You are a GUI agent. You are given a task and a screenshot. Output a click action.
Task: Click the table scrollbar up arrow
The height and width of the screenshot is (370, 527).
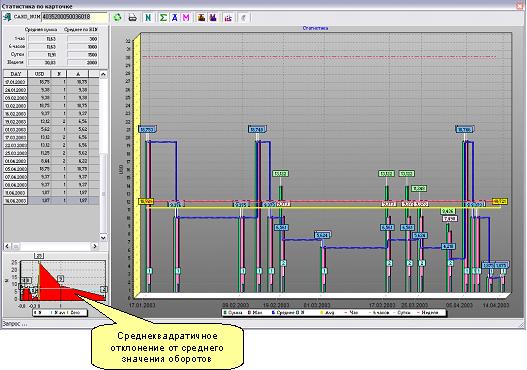pyautogui.click(x=103, y=74)
